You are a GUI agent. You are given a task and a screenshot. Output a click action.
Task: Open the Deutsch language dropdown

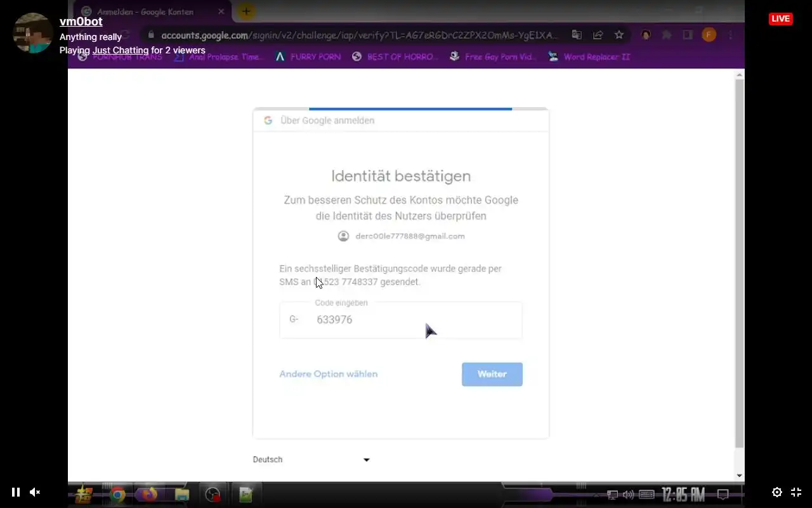311,460
